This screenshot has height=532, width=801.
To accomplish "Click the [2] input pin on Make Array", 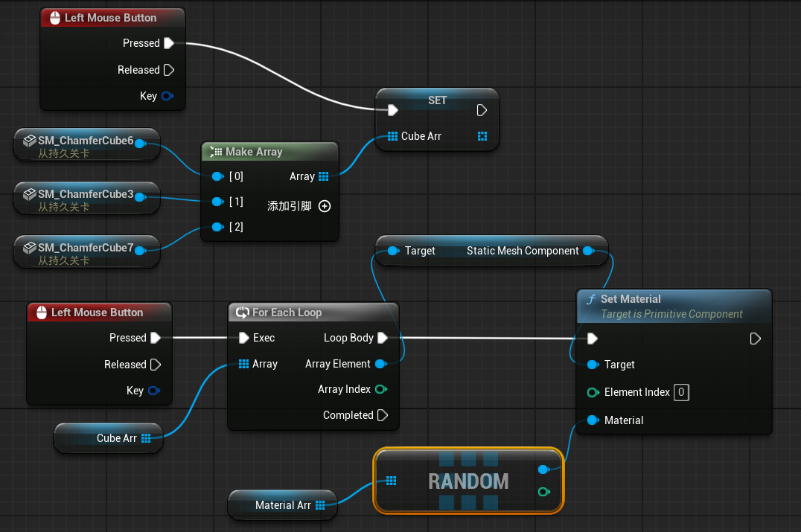I will click(x=217, y=227).
